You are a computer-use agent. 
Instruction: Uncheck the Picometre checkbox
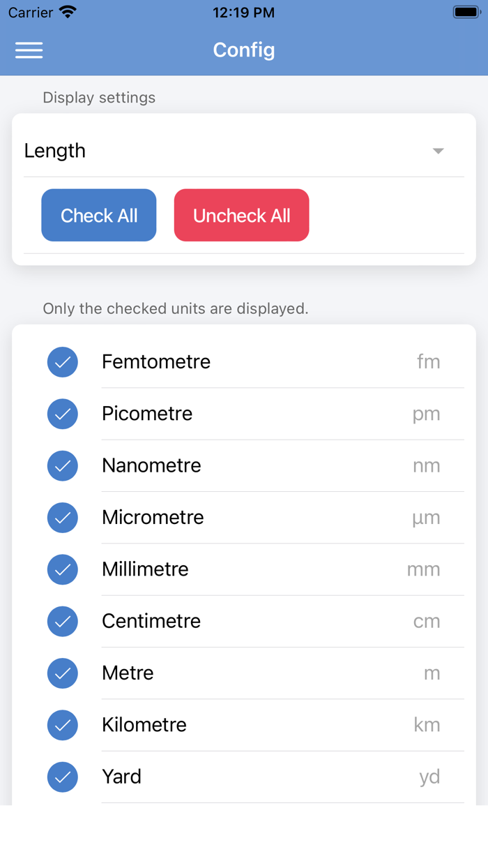[x=63, y=414]
